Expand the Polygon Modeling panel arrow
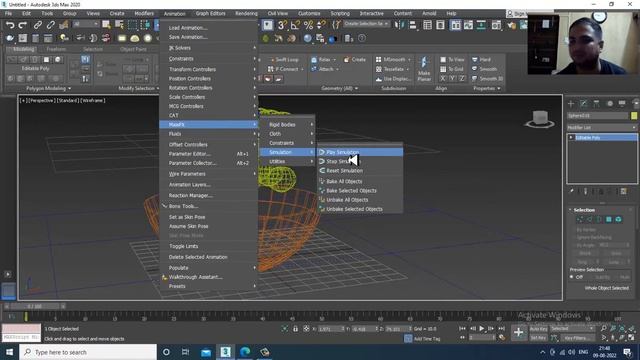 [x=69, y=89]
